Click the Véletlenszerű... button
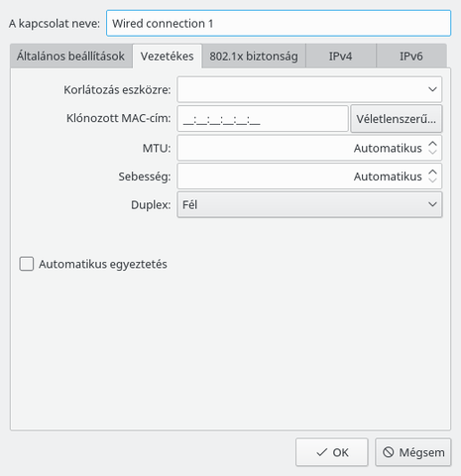461x476 pixels. (396, 119)
